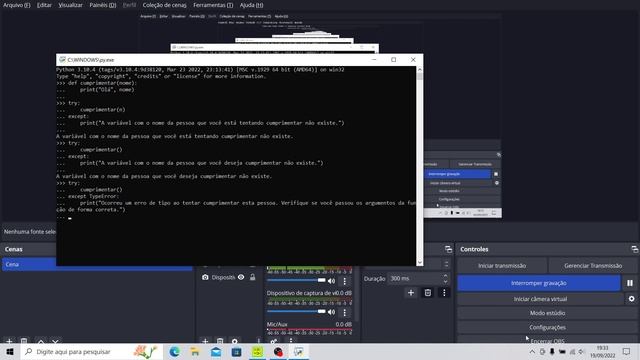Click Iniciar câmera virtual button

[x=540, y=299]
